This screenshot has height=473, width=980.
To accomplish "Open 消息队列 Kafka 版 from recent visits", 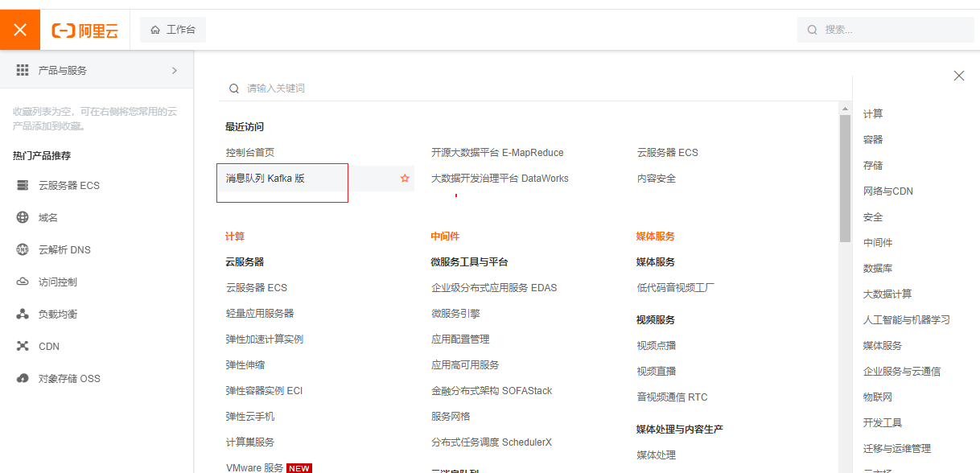I will 266,179.
